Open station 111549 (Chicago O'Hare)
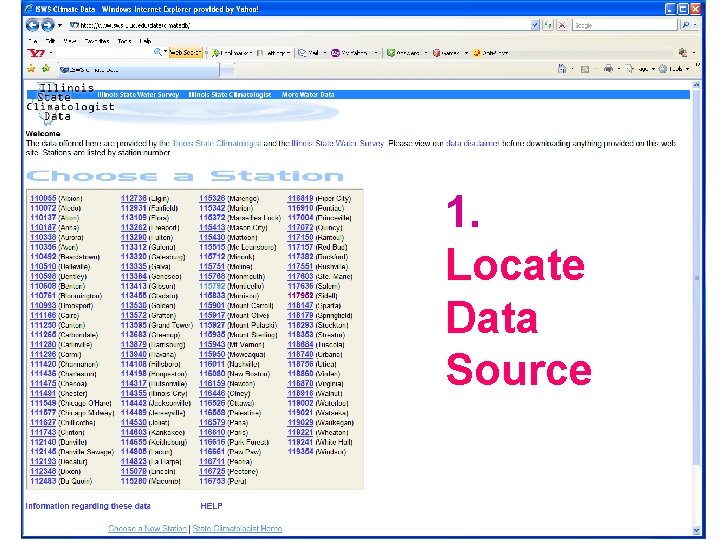 coord(43,403)
